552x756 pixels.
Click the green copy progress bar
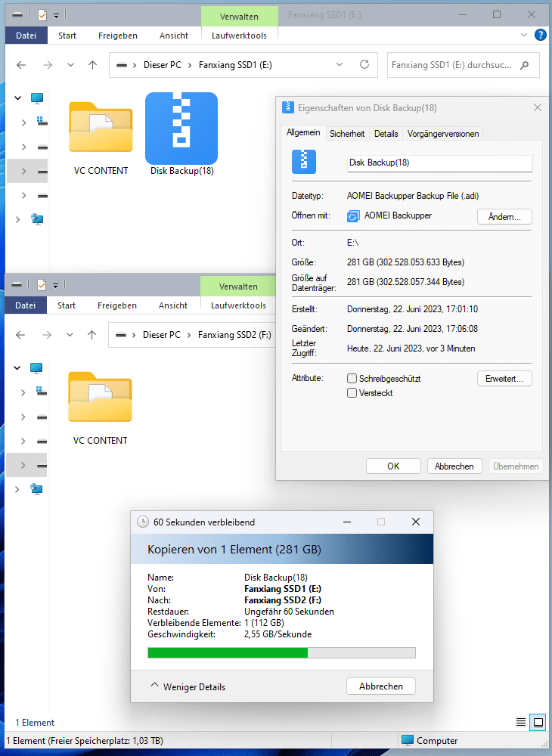(281, 653)
